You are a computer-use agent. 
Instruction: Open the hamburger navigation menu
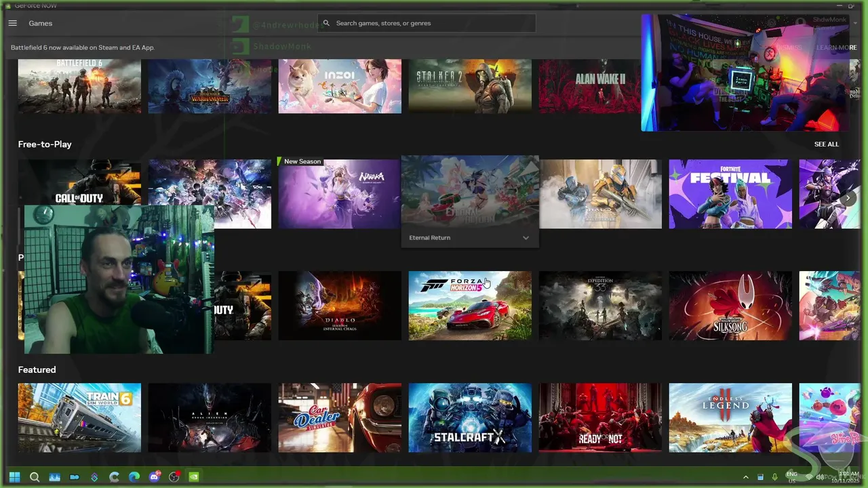point(12,23)
